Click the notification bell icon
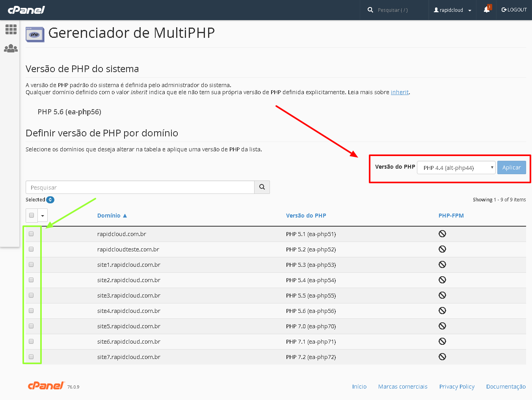The image size is (532, 400). coord(487,10)
